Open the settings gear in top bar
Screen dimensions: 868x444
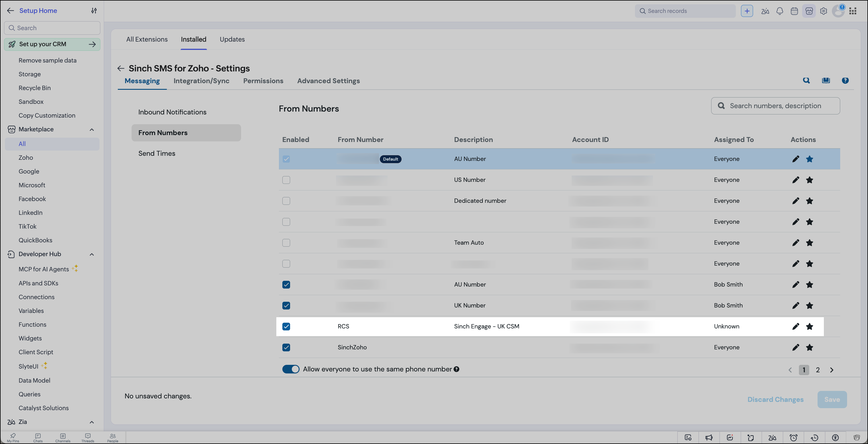click(x=823, y=11)
